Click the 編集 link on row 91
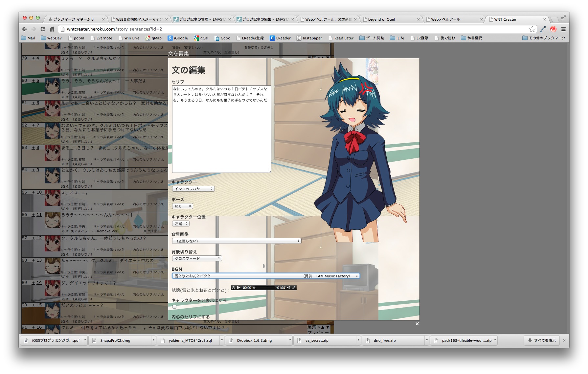Screen dimensions: 588x374 pos(312,327)
